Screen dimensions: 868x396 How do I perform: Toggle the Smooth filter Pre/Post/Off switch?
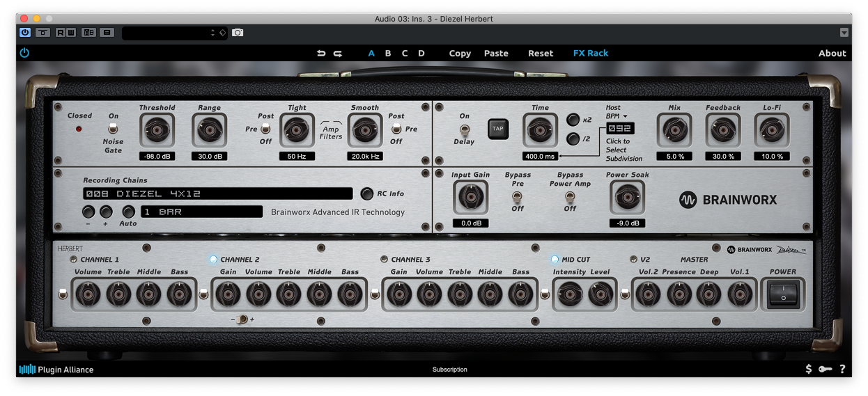[x=396, y=129]
